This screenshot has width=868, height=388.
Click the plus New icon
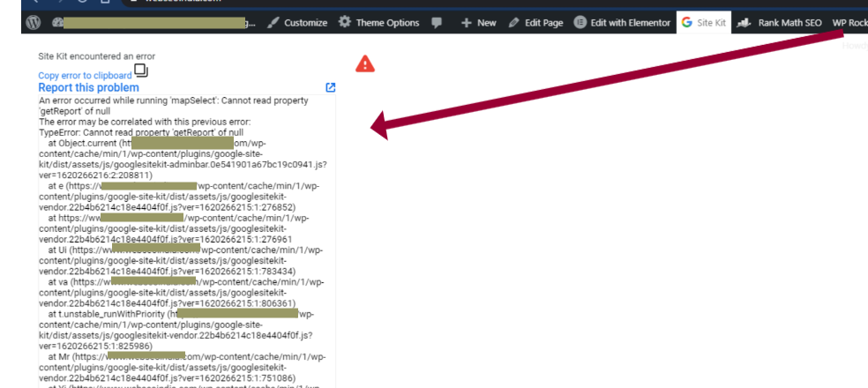pyautogui.click(x=466, y=23)
